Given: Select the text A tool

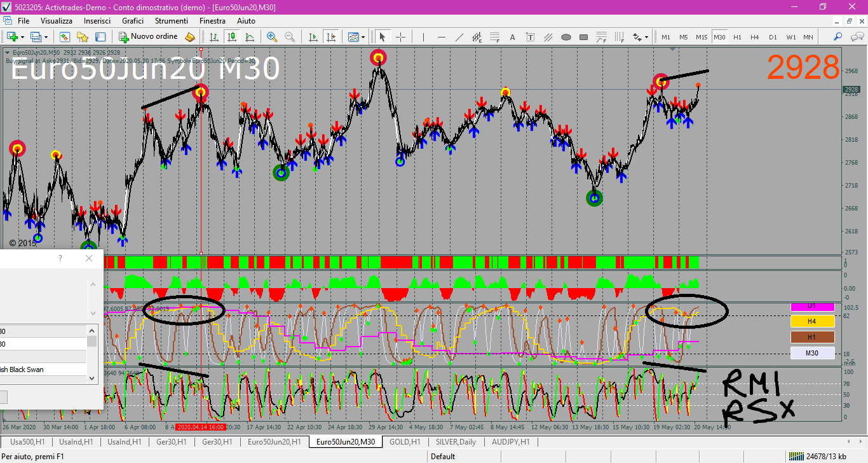Looking at the screenshot, I should 512,37.
